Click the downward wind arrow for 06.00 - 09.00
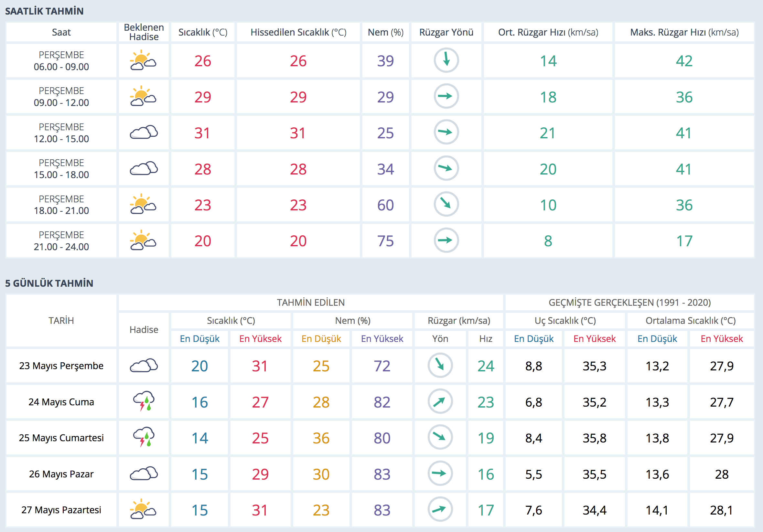Screen dimensions: 763x532 coord(446,60)
